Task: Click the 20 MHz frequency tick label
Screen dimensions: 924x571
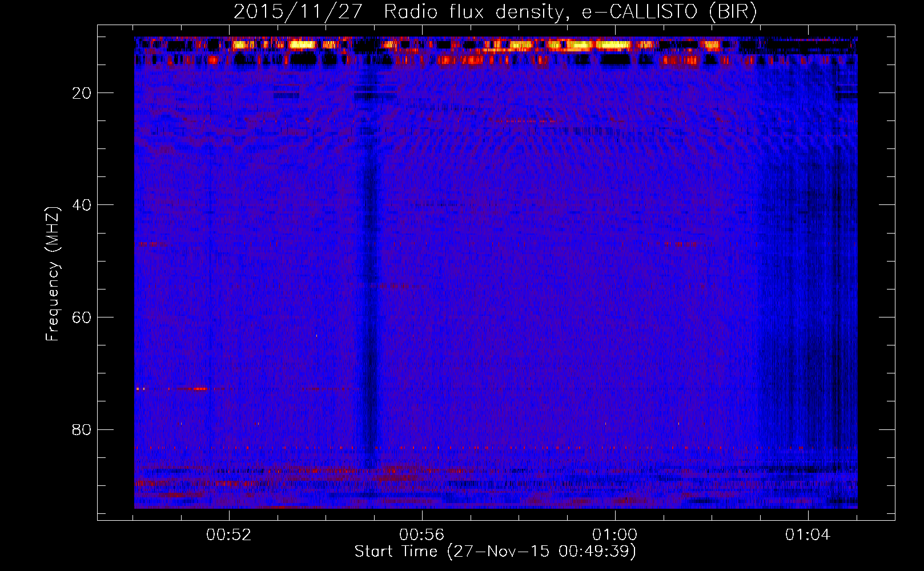Action: [82, 93]
